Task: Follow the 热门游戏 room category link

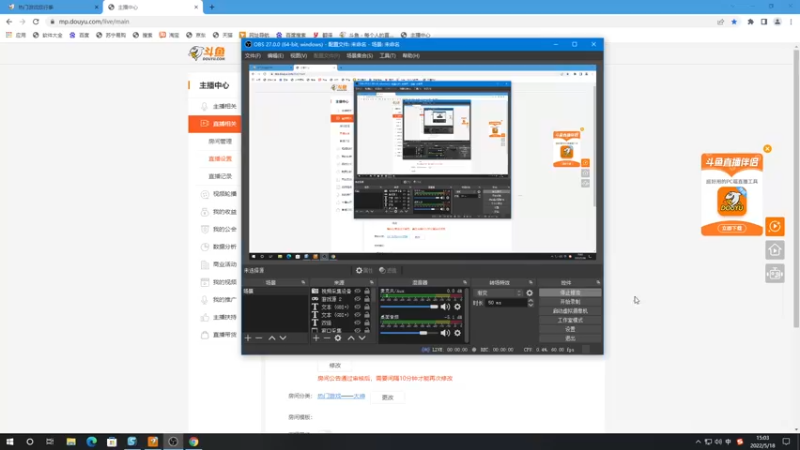Action: (341, 396)
